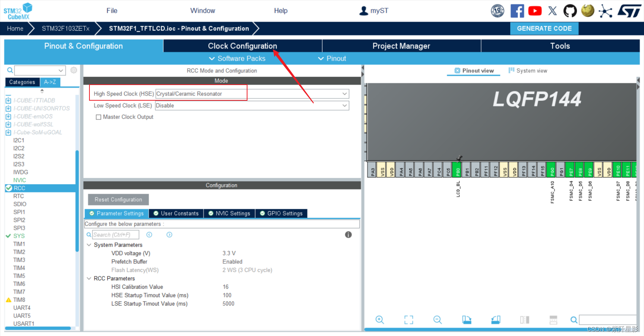644x336 pixels.
Task: Open the YouTube channel icon
Action: pyautogui.click(x=535, y=11)
